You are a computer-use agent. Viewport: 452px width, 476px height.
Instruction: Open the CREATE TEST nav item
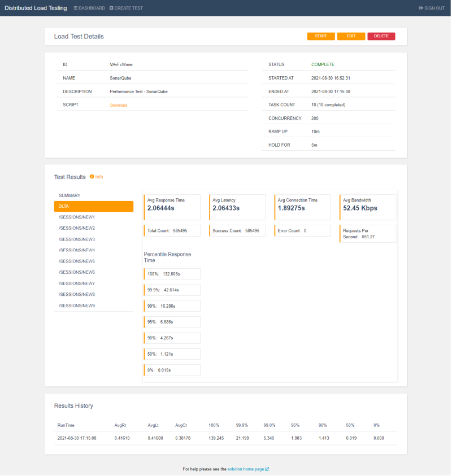point(126,8)
